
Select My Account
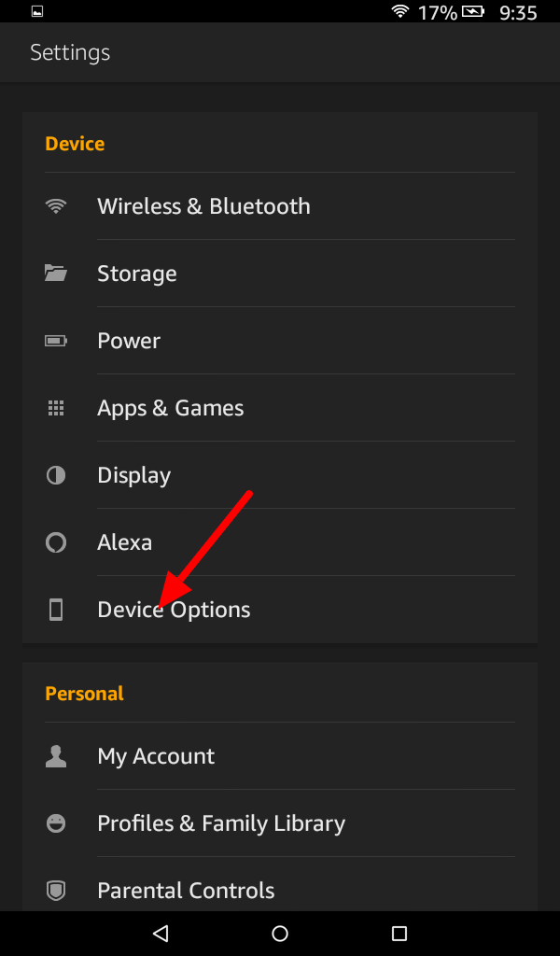tap(280, 756)
